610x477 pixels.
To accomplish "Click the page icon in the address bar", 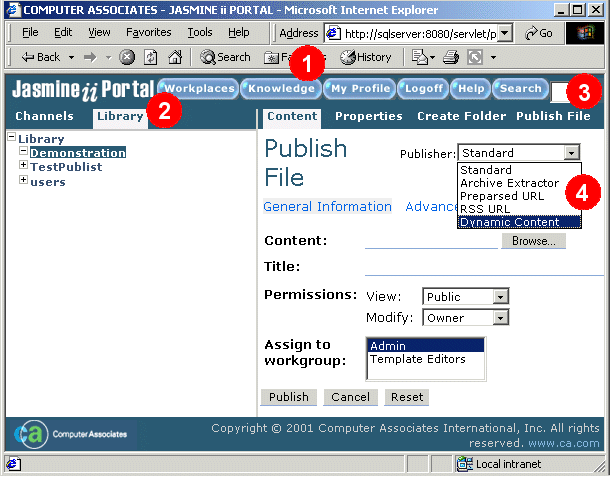I will click(x=333, y=33).
